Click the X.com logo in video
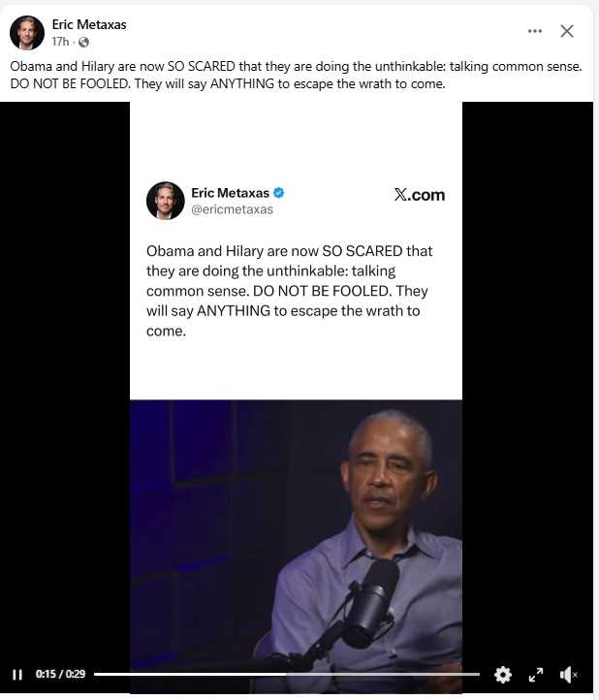The width and height of the screenshot is (599, 700). [x=419, y=195]
